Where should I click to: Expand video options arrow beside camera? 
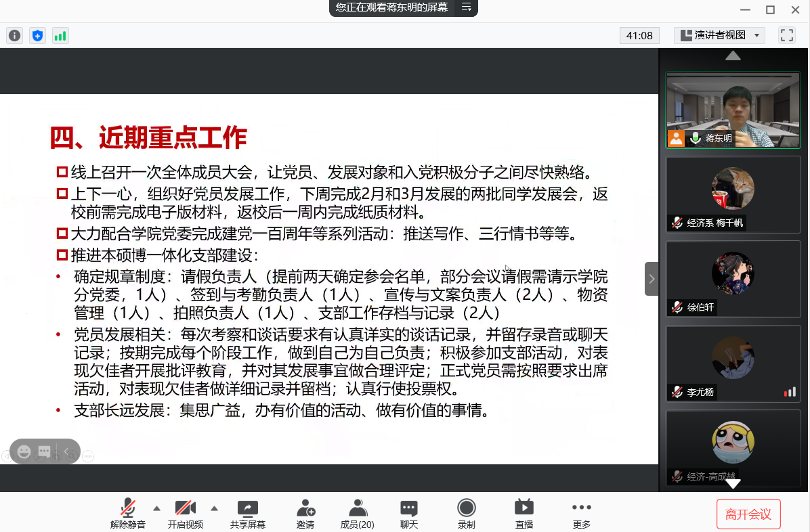pyautogui.click(x=214, y=508)
